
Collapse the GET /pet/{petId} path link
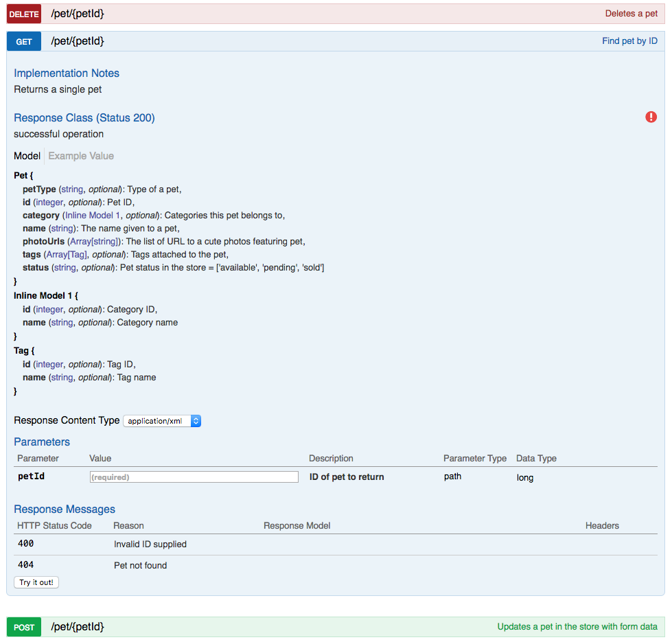pos(78,41)
